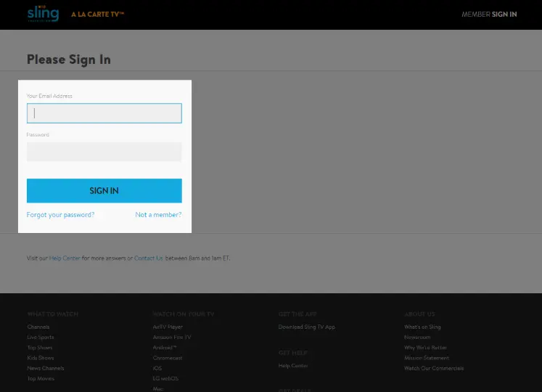The height and width of the screenshot is (392, 542).
Task: Open Help Center link in the Visit our sentence
Action: pos(65,258)
